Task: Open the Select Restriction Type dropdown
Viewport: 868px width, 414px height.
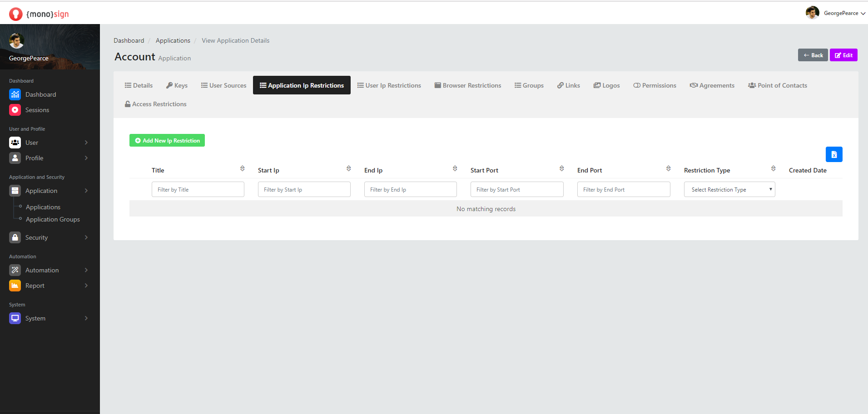Action: tap(729, 189)
